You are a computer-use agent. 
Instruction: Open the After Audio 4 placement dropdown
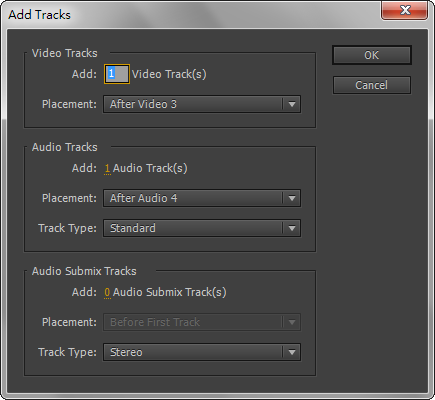(202, 198)
